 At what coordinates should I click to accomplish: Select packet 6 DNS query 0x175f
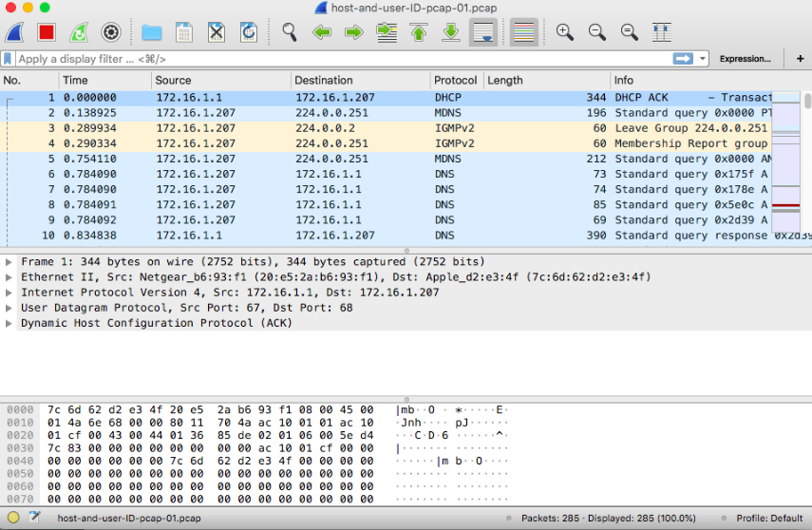386,174
